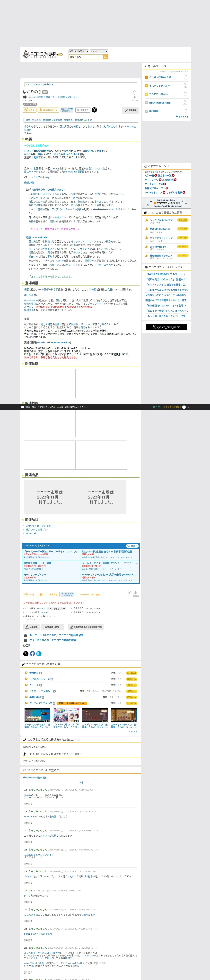
Task: Click この記事をもとに新規記事作成 button
Action: tap(85, 627)
